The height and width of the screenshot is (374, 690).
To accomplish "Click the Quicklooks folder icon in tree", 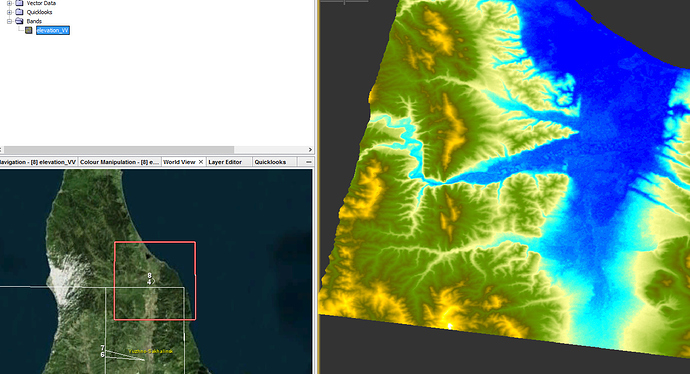I will click(x=19, y=12).
